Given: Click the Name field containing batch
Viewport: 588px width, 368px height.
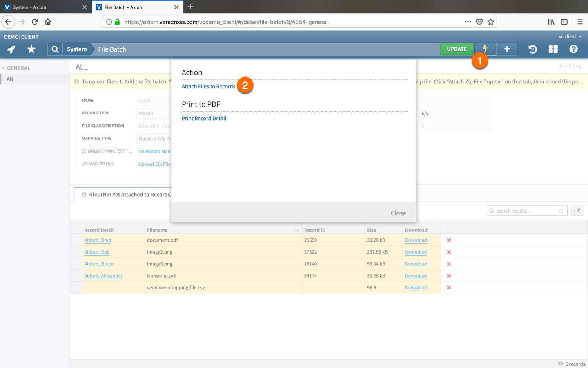Looking at the screenshot, I should pyautogui.click(x=154, y=101).
